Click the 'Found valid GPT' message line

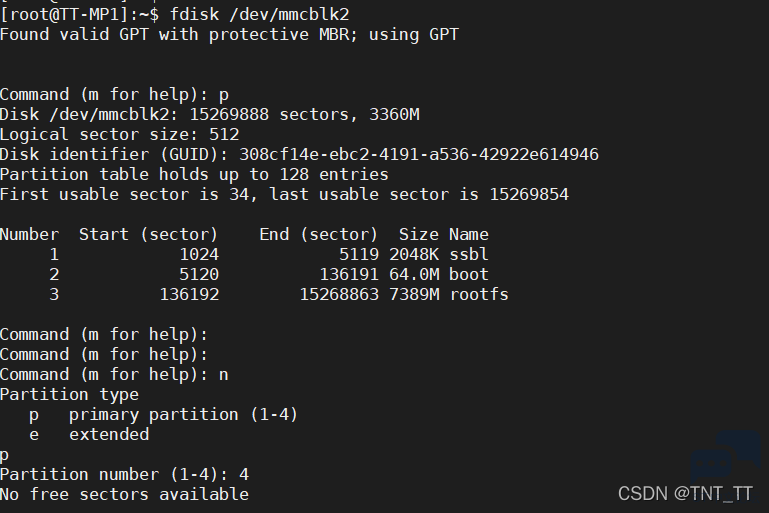coord(230,35)
